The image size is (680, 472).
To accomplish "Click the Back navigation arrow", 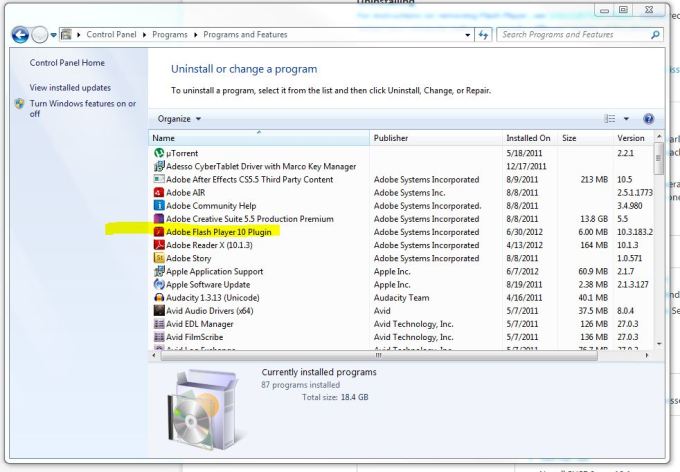I will [x=20, y=35].
